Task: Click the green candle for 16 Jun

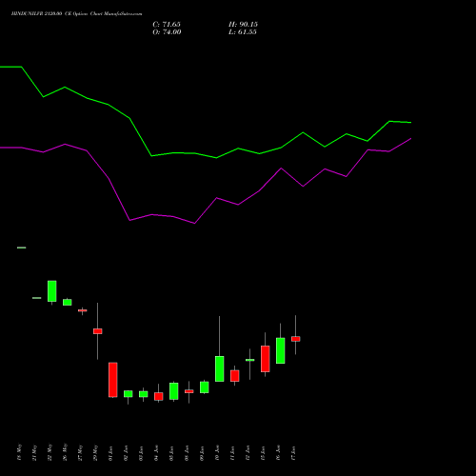Action: pyautogui.click(x=281, y=350)
